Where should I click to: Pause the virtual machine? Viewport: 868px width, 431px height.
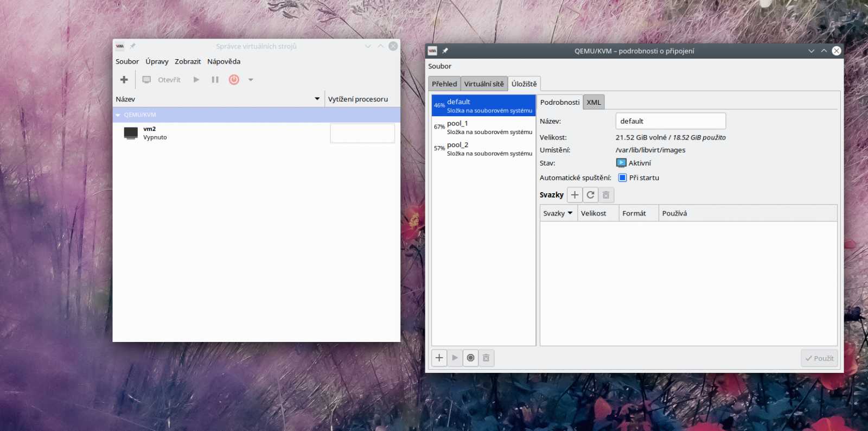click(x=215, y=80)
